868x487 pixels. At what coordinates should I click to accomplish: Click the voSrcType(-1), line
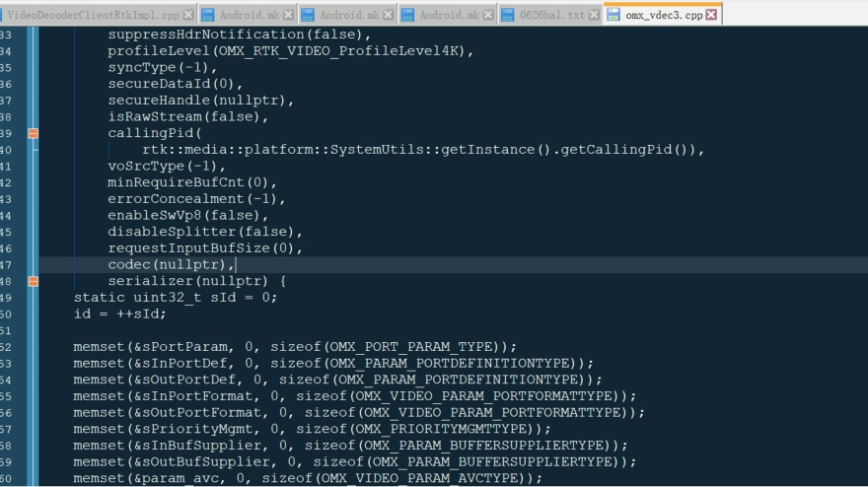[167, 166]
